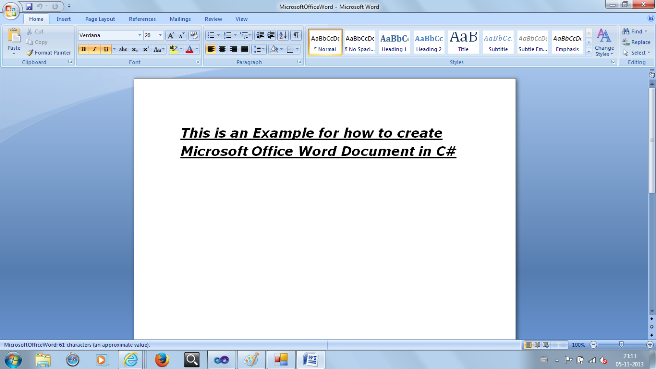
Task: Open the Numbering list dropdown
Action: [x=235, y=36]
